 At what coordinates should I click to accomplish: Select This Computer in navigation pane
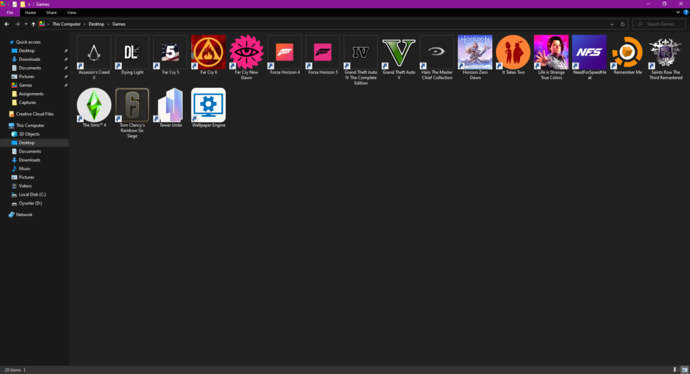(x=30, y=125)
